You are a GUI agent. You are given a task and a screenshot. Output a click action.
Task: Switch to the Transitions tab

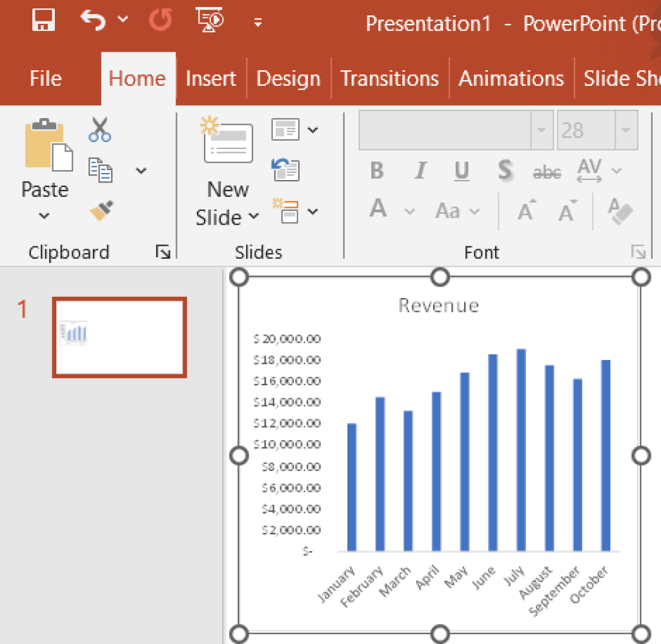point(389,78)
